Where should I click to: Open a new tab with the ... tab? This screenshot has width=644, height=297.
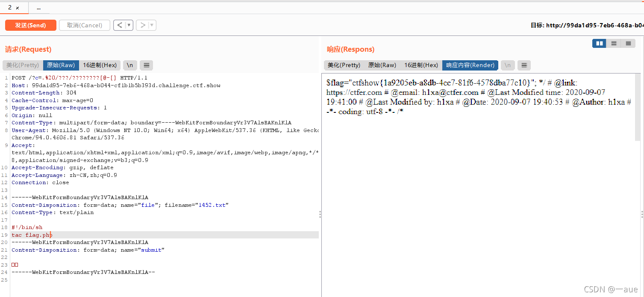click(x=38, y=8)
